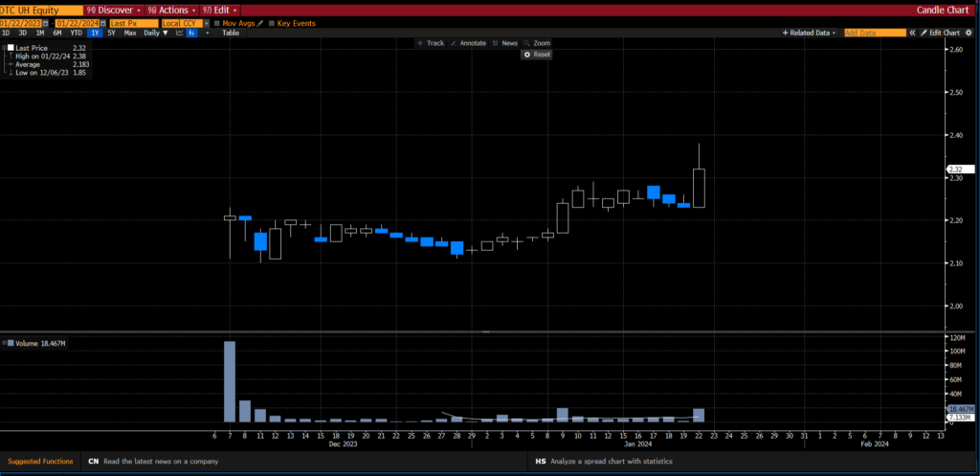Click the Feb 2024 axis label

[874, 444]
